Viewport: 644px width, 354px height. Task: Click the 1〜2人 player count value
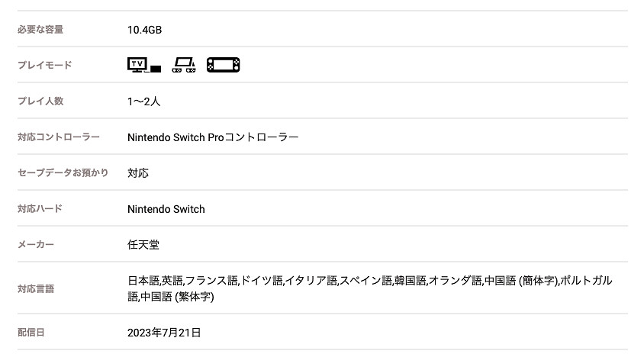pos(144,101)
